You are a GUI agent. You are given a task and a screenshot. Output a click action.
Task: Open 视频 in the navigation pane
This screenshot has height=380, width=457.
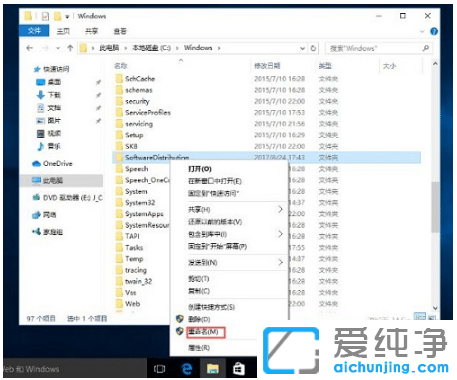point(54,133)
